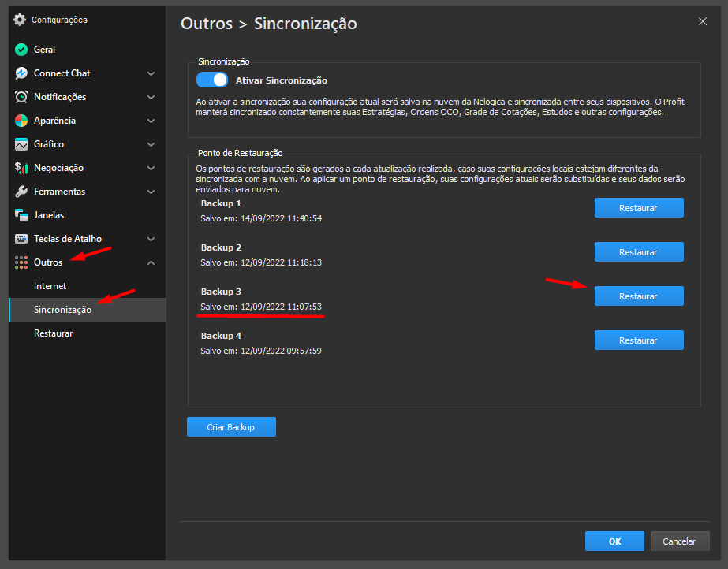The image size is (728, 569).
Task: Click the Criar Backup button
Action: point(231,426)
